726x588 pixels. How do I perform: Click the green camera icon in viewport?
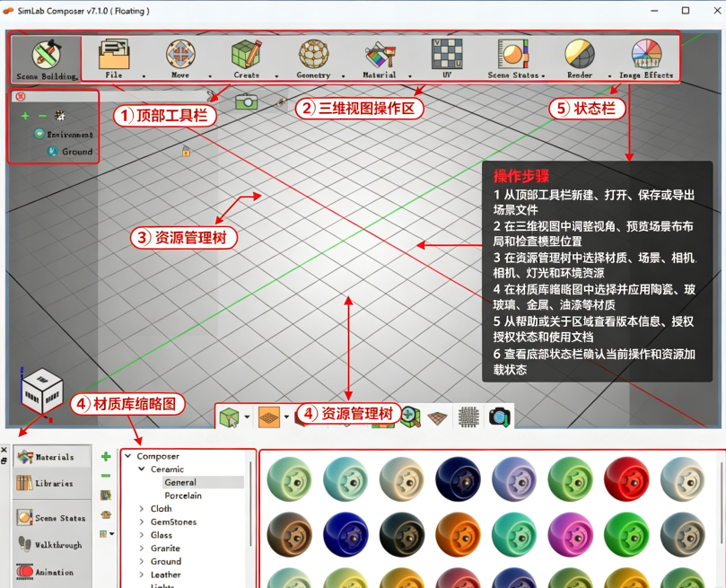[x=246, y=101]
